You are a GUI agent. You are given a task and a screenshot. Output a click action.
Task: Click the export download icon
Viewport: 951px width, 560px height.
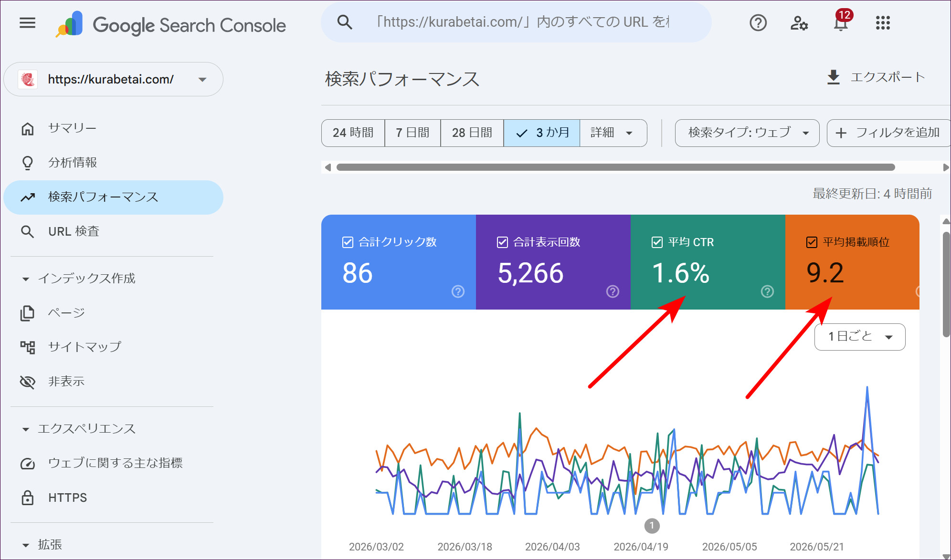click(x=833, y=77)
